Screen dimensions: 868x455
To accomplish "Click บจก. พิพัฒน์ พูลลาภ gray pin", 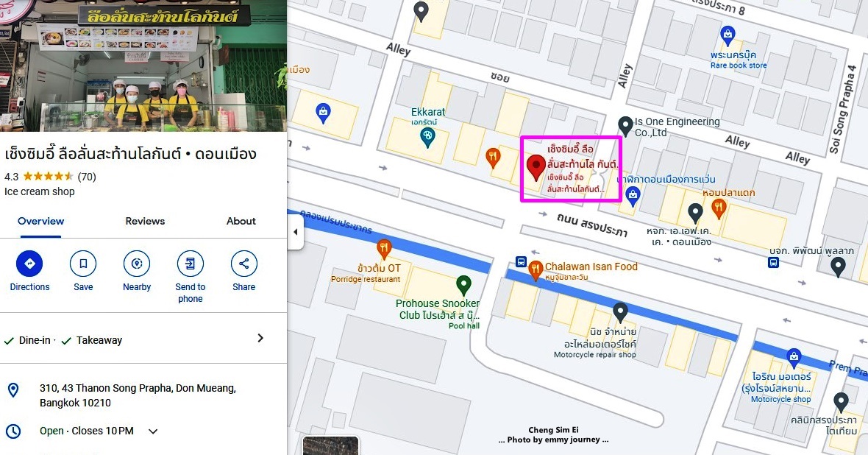I will click(x=838, y=268).
